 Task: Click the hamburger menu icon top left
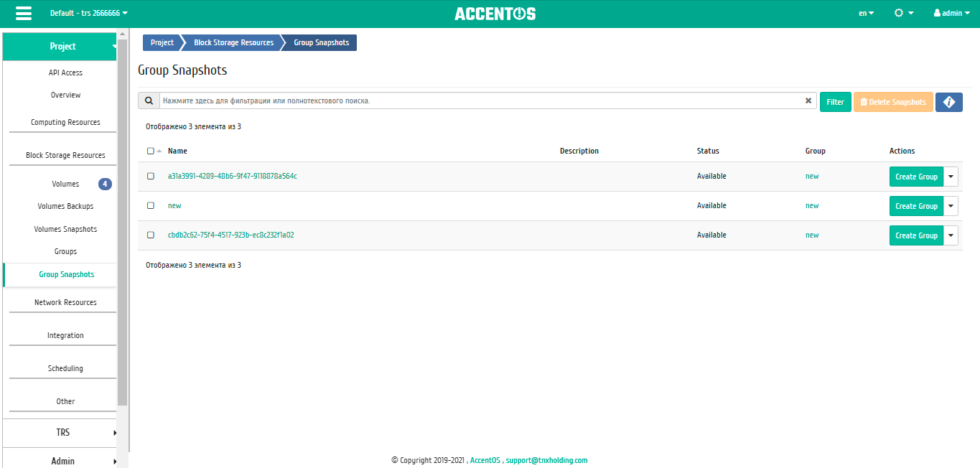pos(24,13)
